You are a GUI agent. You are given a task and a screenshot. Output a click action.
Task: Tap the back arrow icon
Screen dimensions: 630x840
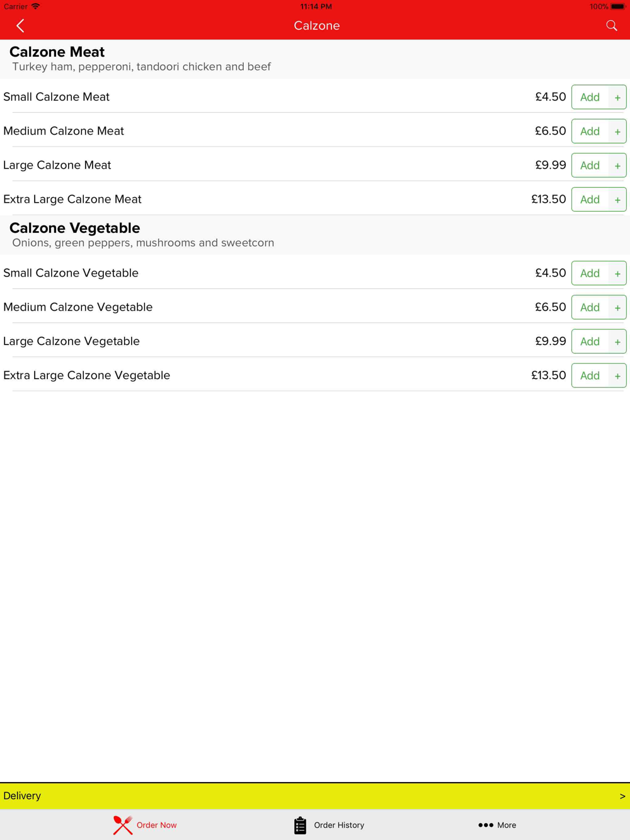[20, 26]
